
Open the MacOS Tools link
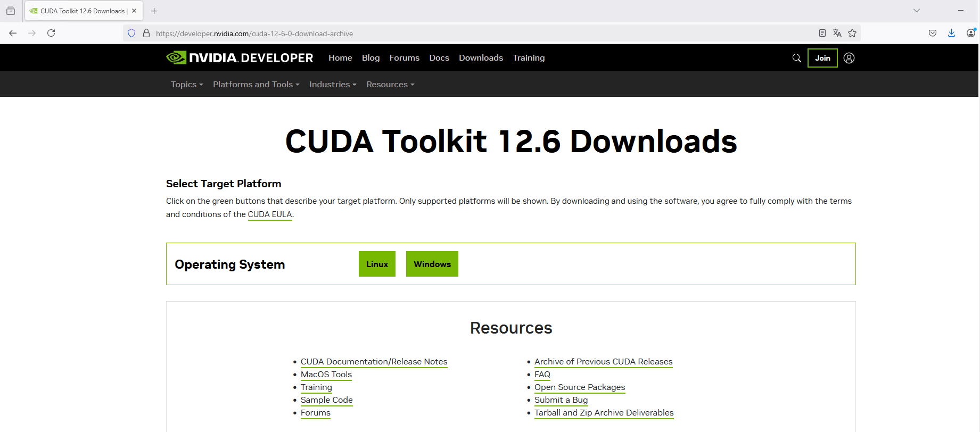click(x=326, y=375)
